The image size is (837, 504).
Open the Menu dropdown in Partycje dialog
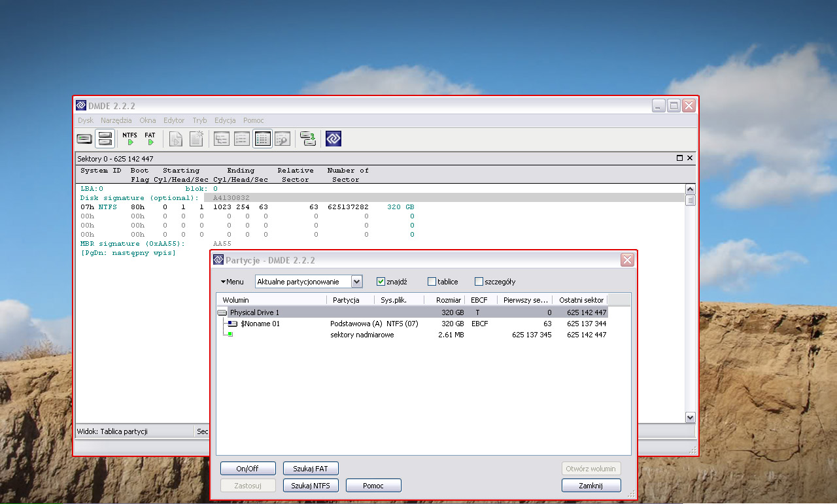pyautogui.click(x=232, y=282)
